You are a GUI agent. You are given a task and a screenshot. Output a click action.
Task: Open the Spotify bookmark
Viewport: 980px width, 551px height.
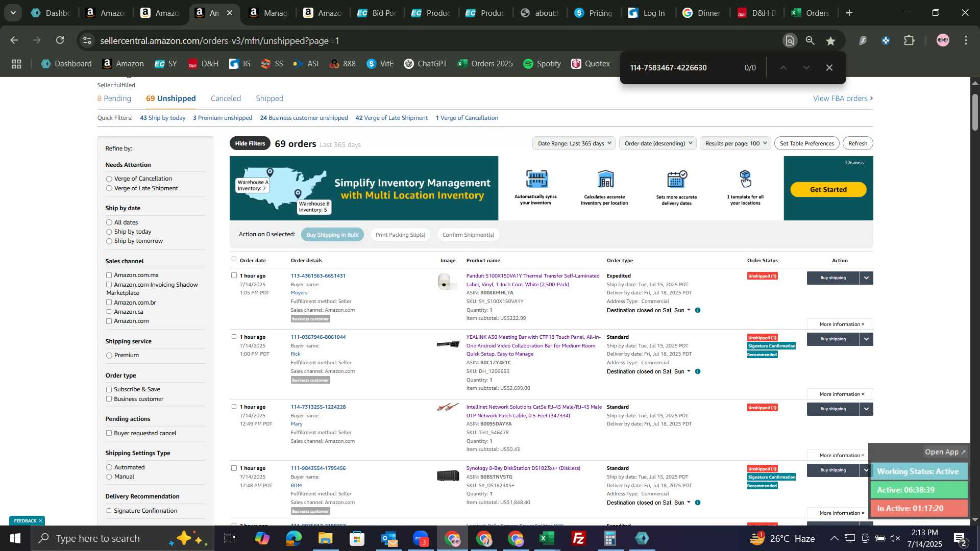click(x=542, y=64)
